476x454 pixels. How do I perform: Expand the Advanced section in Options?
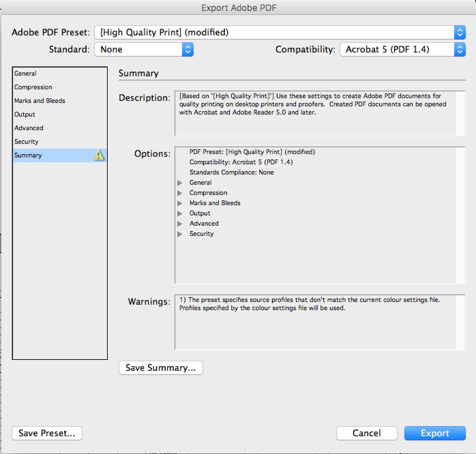[x=180, y=224]
